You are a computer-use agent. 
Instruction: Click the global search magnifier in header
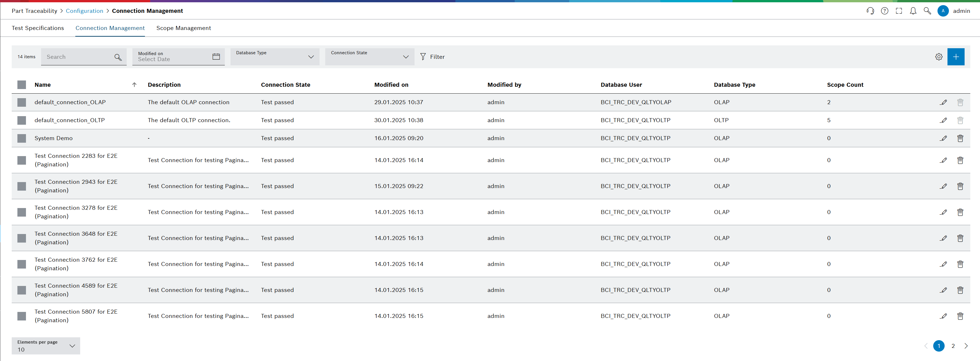(x=927, y=11)
